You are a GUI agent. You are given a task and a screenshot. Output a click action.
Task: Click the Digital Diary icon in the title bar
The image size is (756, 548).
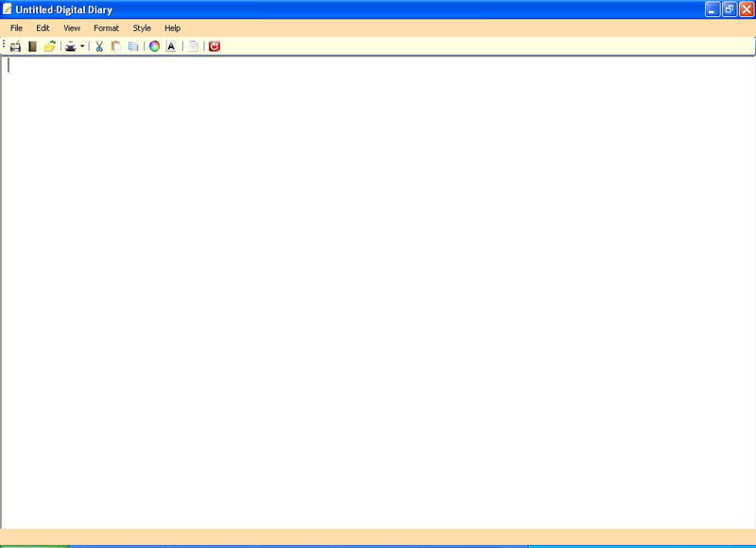click(x=8, y=9)
